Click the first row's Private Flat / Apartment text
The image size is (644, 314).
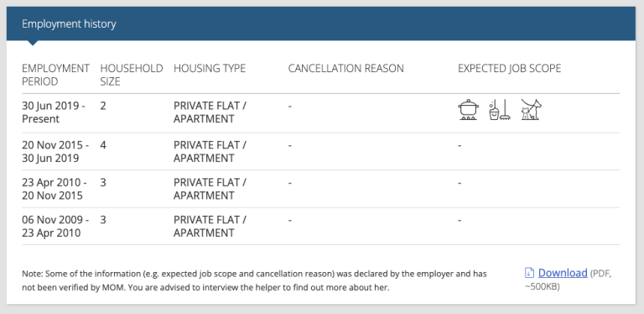click(x=210, y=113)
